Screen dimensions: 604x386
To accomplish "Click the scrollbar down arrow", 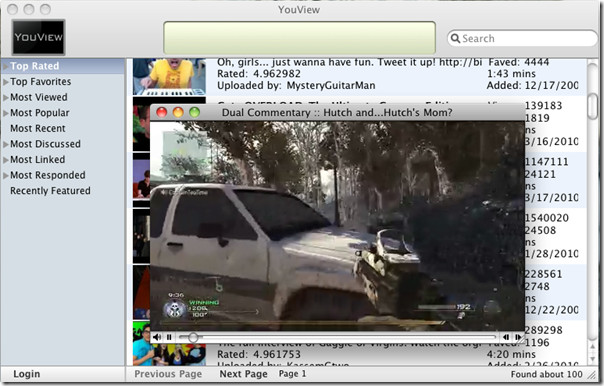I will tap(593, 359).
